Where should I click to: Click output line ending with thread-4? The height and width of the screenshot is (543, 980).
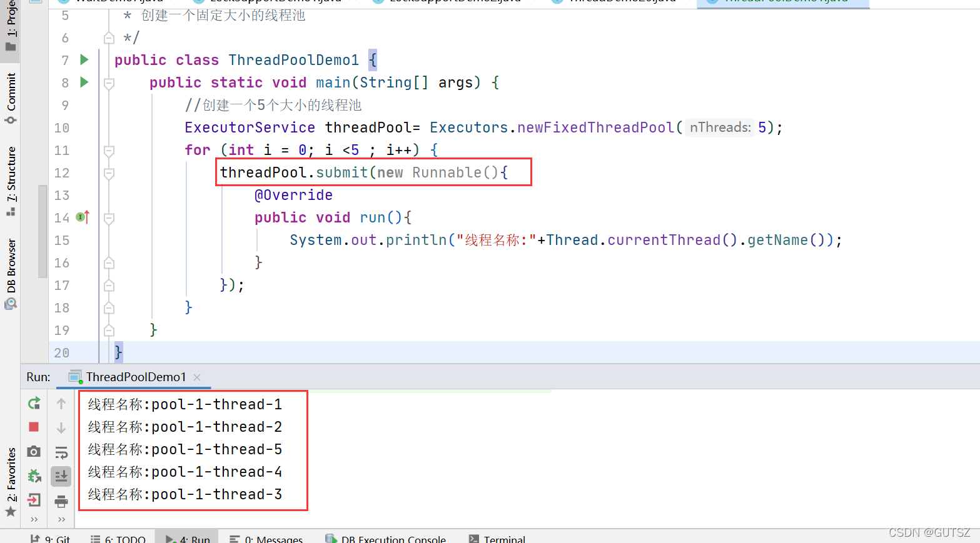(185, 472)
